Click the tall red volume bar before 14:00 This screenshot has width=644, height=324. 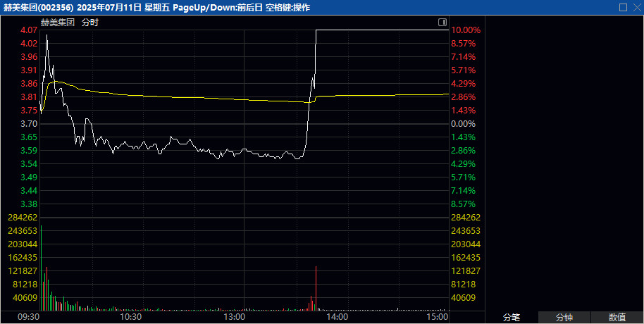point(316,289)
